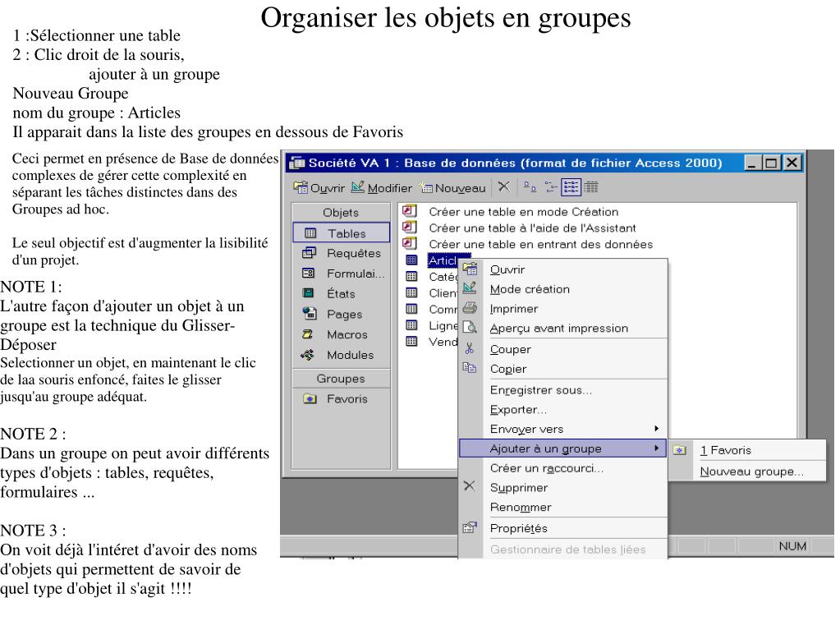Select Tables in the Objets pane
The height and width of the screenshot is (630, 840).
click(x=342, y=233)
